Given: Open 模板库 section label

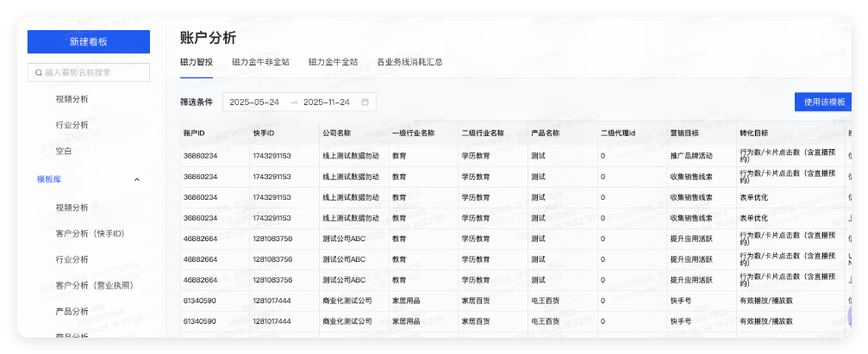Looking at the screenshot, I should pos(49,179).
